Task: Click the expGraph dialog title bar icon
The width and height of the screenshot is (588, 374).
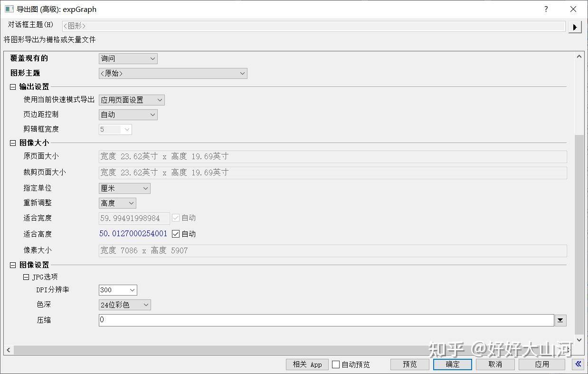Action: 9,9
